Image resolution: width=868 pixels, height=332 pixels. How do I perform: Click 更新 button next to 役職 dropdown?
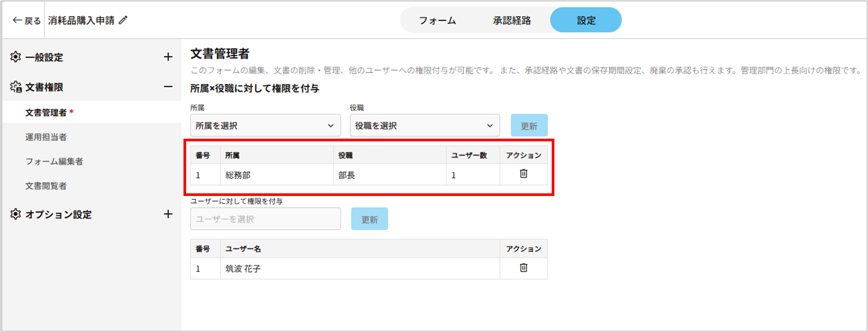coord(529,126)
